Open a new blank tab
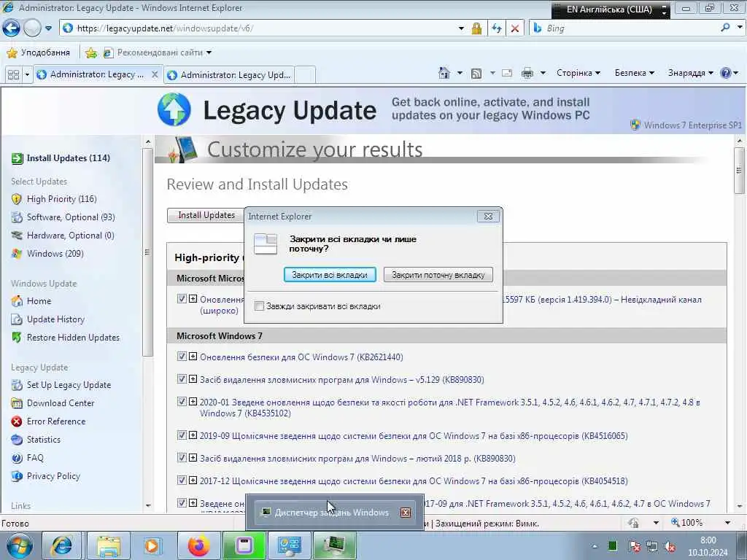747x560 pixels. pyautogui.click(x=305, y=75)
